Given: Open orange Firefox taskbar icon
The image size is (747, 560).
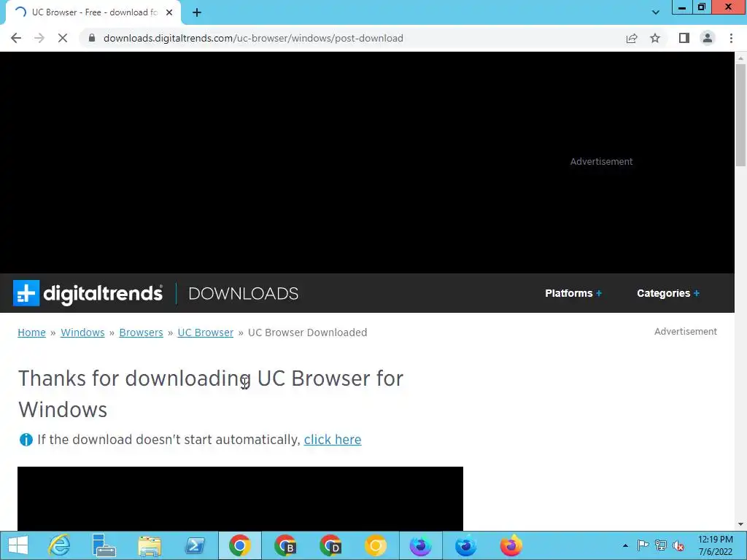Looking at the screenshot, I should pos(511,545).
